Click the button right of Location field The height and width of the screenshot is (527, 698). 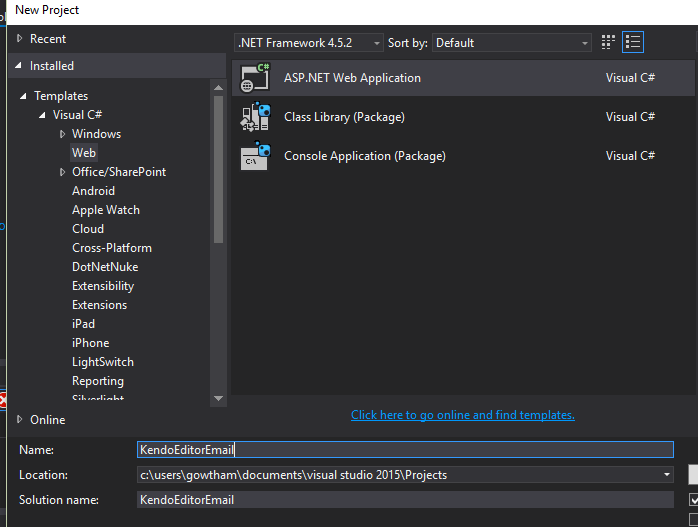coord(693,475)
